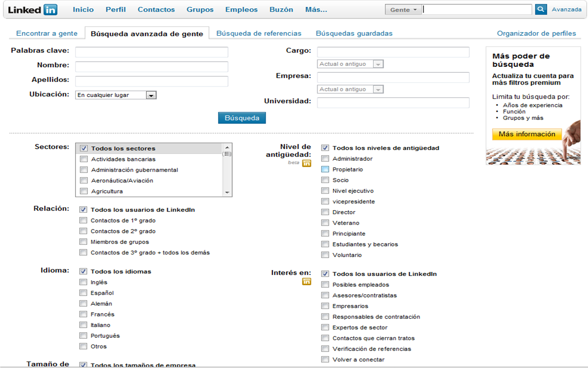Viewport: 588px width, 368px height.
Task: Check the Administrador seniority level
Action: coord(325,159)
